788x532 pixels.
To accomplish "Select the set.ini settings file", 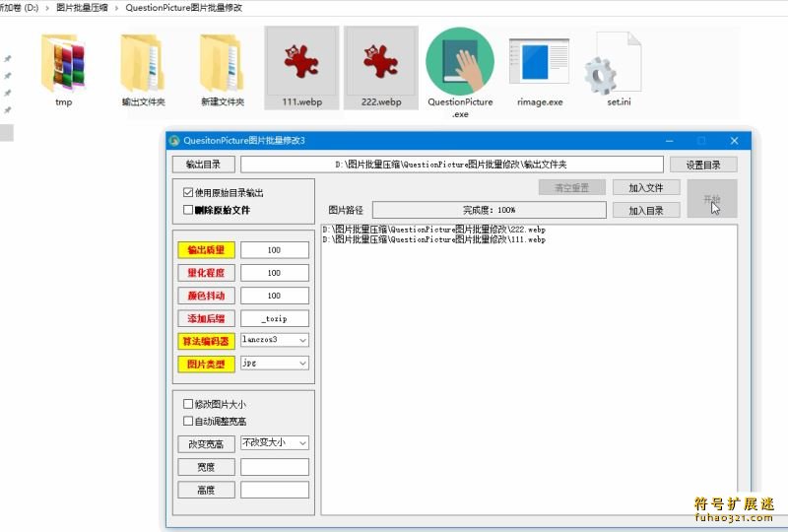I will pyautogui.click(x=619, y=64).
